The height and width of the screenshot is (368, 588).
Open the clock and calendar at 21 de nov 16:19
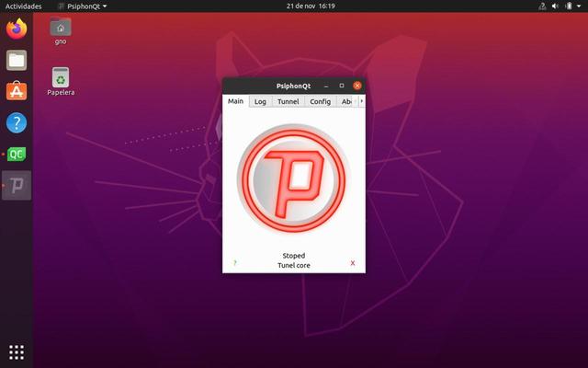click(x=311, y=6)
